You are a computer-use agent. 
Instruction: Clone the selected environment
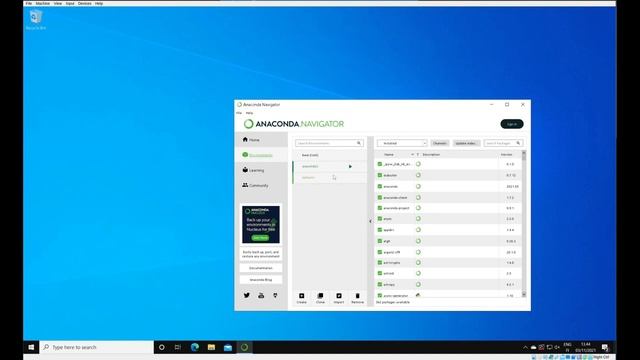320,298
